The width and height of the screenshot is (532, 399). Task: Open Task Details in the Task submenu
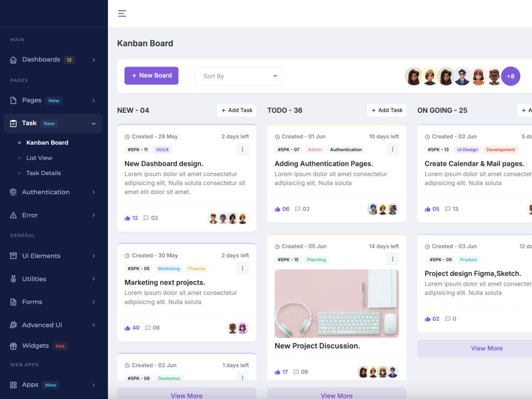(x=44, y=173)
